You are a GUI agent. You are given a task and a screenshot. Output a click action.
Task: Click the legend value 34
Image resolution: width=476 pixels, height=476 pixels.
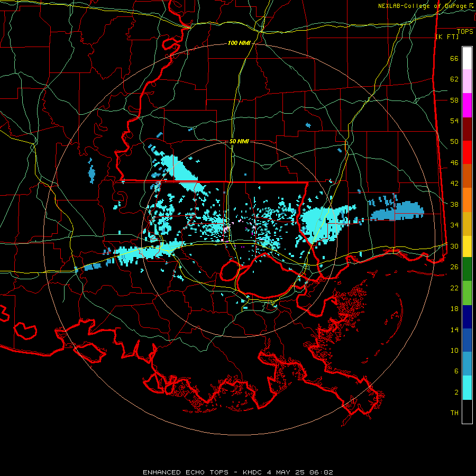coord(454,225)
